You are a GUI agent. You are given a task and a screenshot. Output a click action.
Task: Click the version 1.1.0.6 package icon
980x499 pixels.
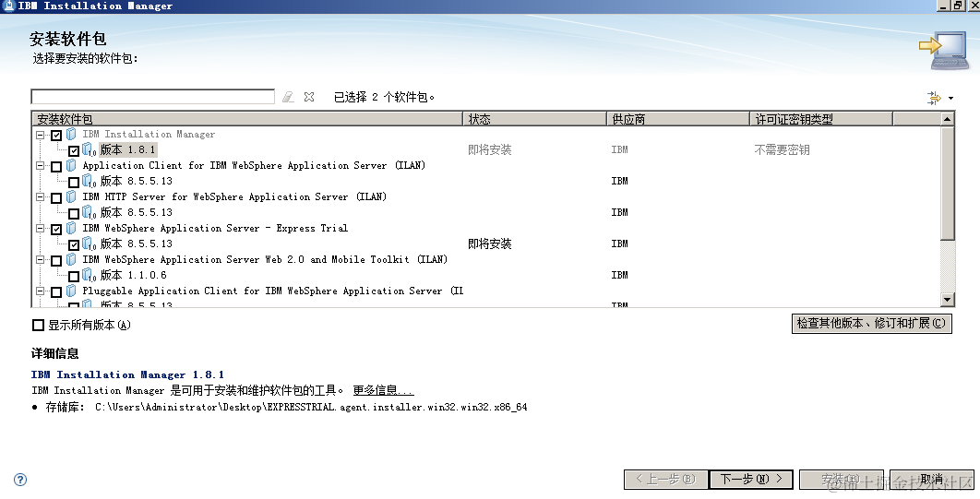pyautogui.click(x=89, y=275)
